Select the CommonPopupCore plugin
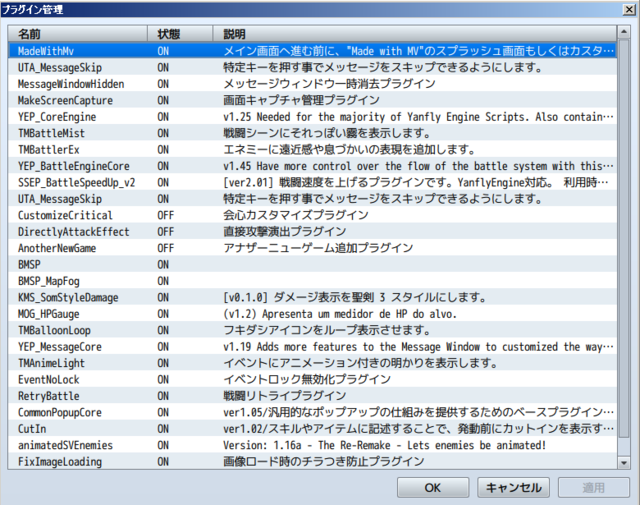 pyautogui.click(x=312, y=412)
